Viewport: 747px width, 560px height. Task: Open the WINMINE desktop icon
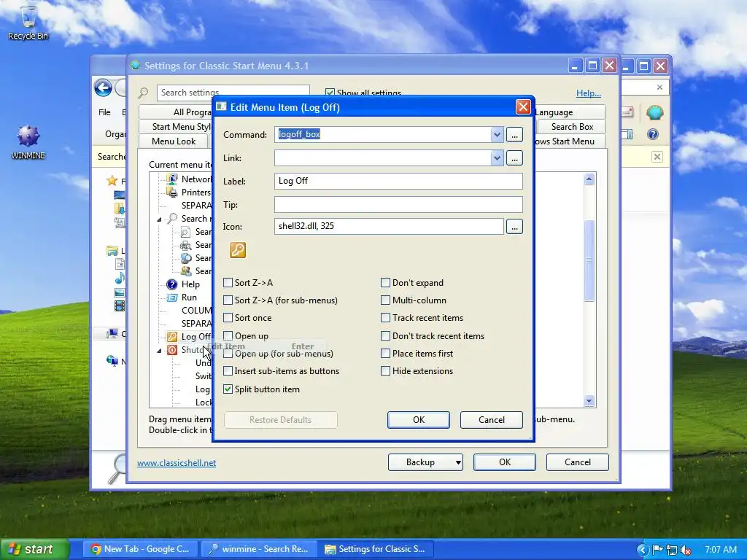[x=28, y=142]
